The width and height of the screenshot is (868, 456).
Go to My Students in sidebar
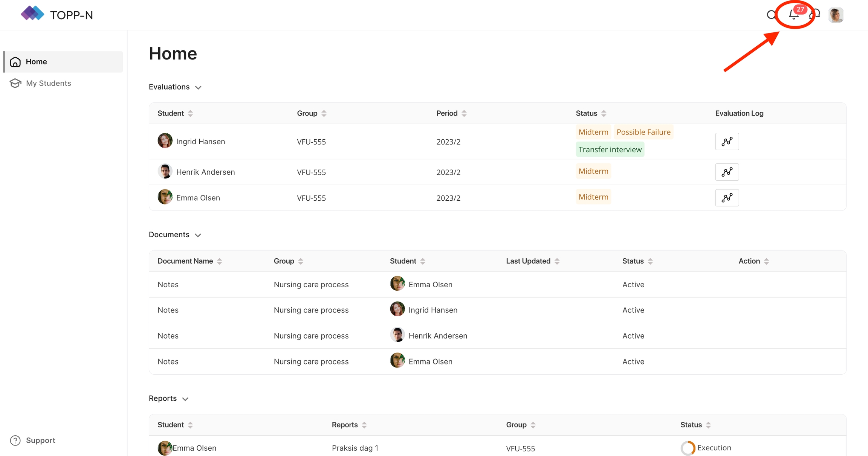coord(48,83)
